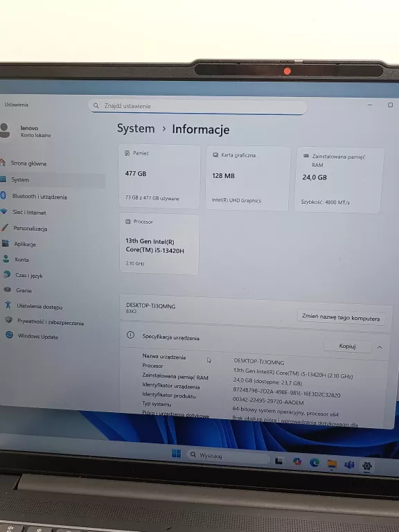Click the Pamięć storage card icon
The image size is (399, 532).
point(127,153)
